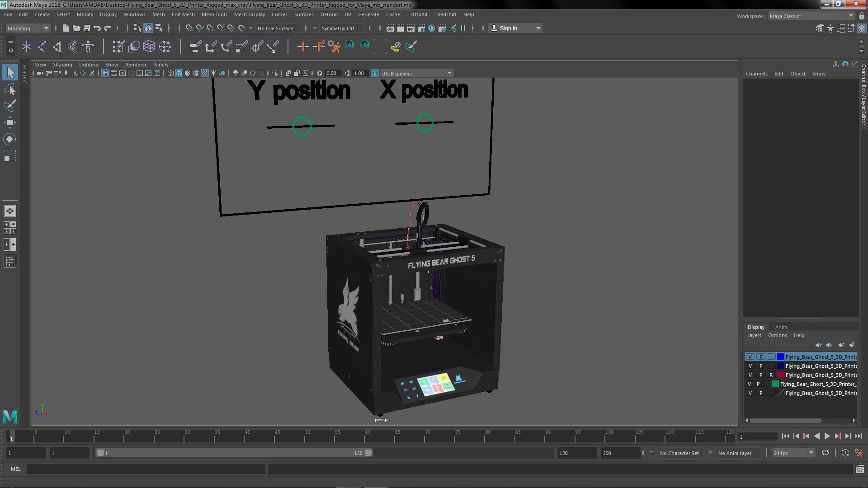Open the Render View clapperboard icon
Viewport: 868px width, 488px height.
(390, 28)
